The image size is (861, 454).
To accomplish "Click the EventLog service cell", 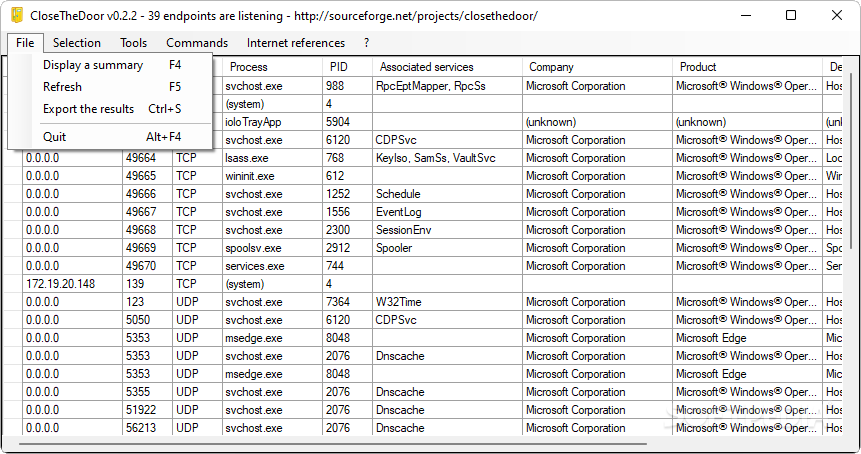I will point(448,212).
